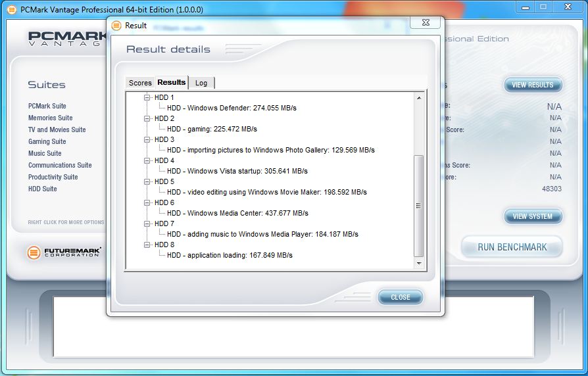Select Windows Media Center 437.677 MB/s row

(x=237, y=213)
